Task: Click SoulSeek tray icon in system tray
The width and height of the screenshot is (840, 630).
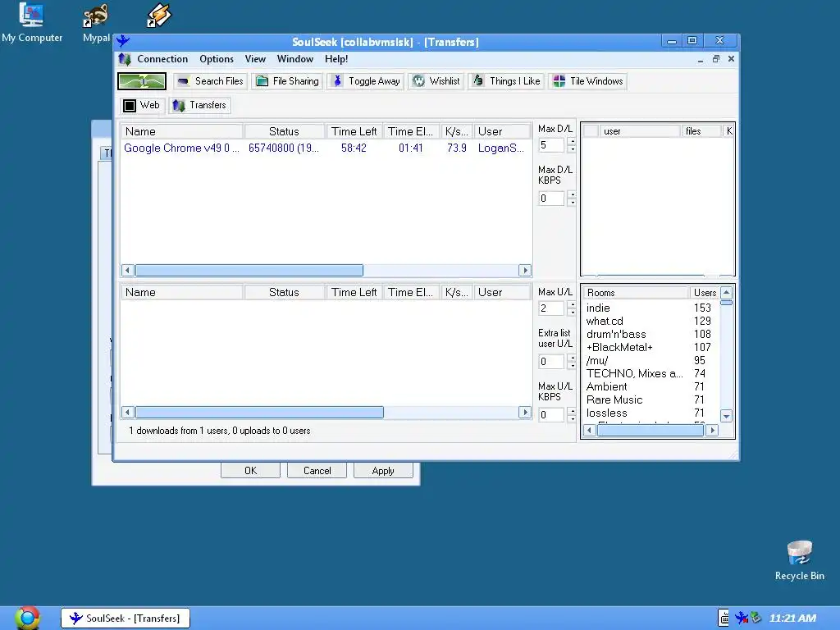Action: click(741, 618)
